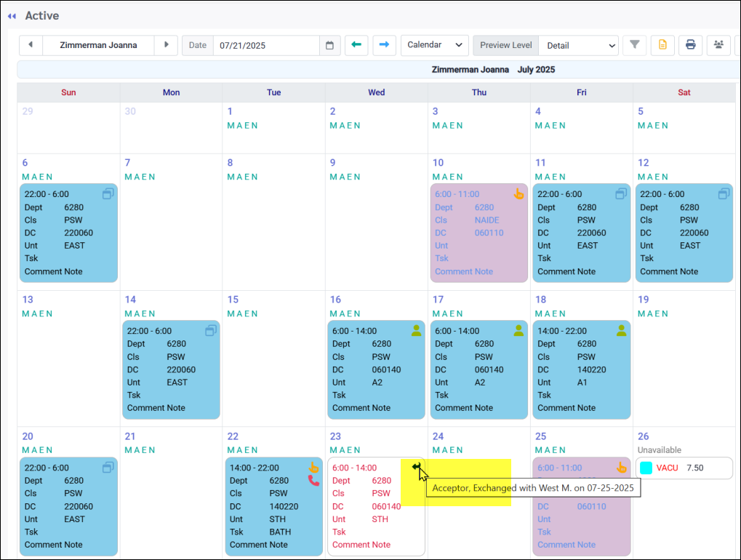Select the 6:00 - 14:00 shift on July 23
Viewport: 741px width, 560px height.
click(x=376, y=506)
